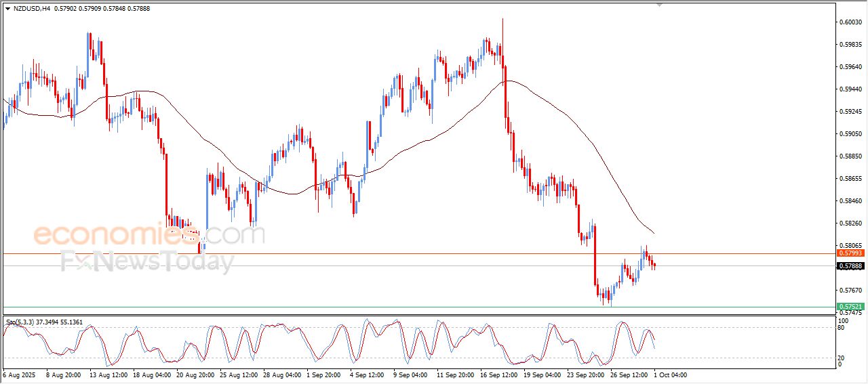Click the 6 Aug 2025 date label
868x384 pixels.
click(x=21, y=374)
